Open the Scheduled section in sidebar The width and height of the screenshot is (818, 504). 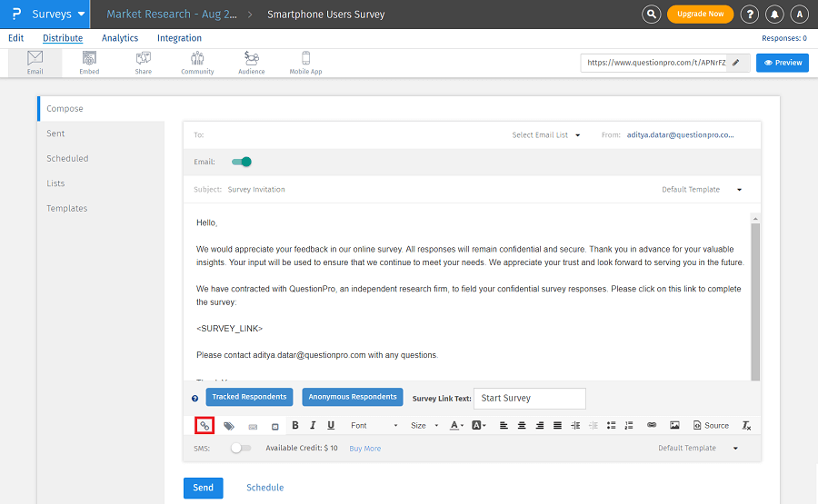(x=67, y=158)
